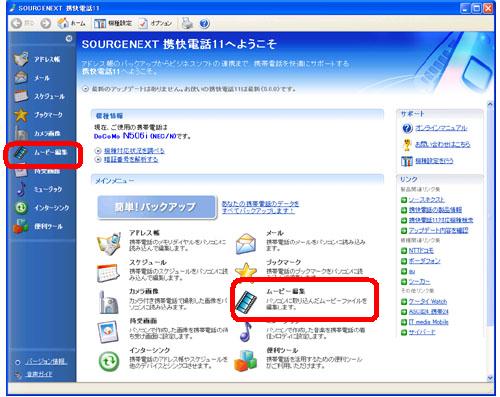500x397 pixels.
Task: Select ムービー編集 in the left sidebar
Action: pos(41,152)
